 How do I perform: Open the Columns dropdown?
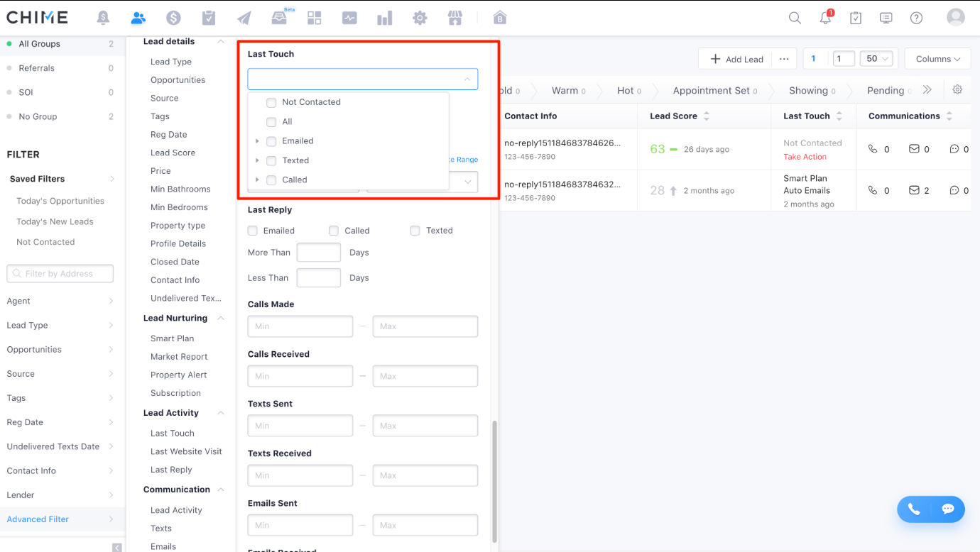tap(937, 59)
